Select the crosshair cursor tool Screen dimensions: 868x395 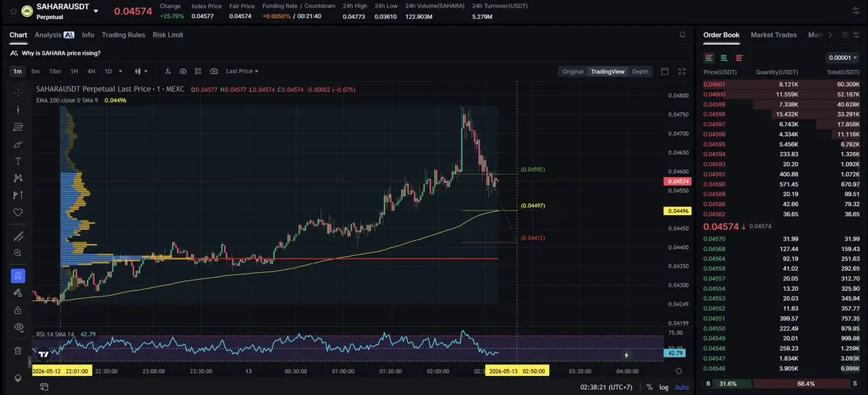point(18,93)
